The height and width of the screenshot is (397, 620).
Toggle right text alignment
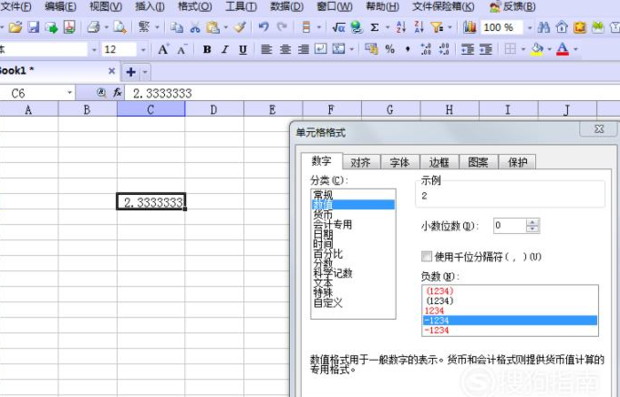point(303,49)
